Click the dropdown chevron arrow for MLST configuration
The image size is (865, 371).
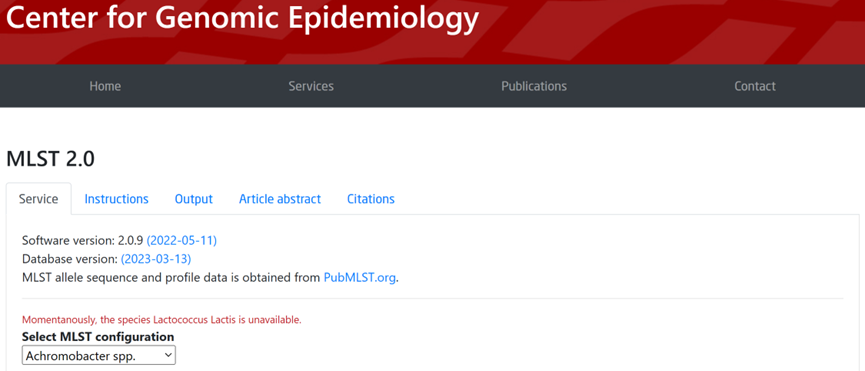pos(168,356)
